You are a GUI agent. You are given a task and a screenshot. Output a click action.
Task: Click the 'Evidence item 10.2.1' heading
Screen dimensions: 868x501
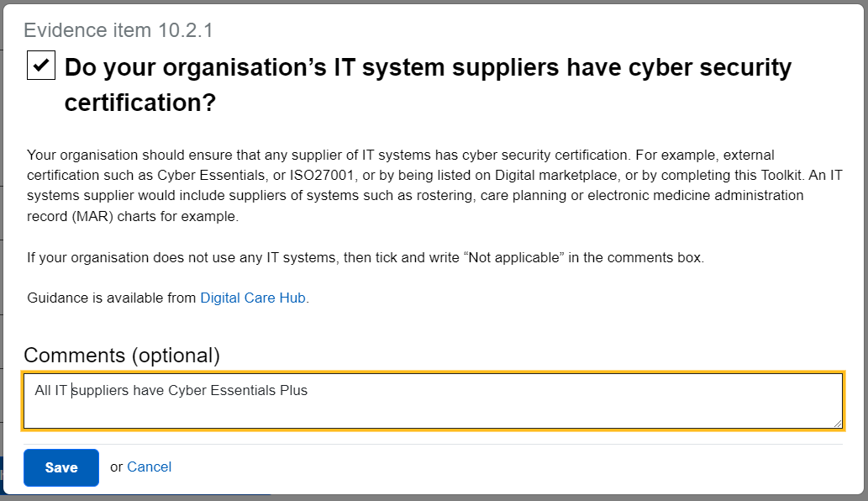pos(118,31)
